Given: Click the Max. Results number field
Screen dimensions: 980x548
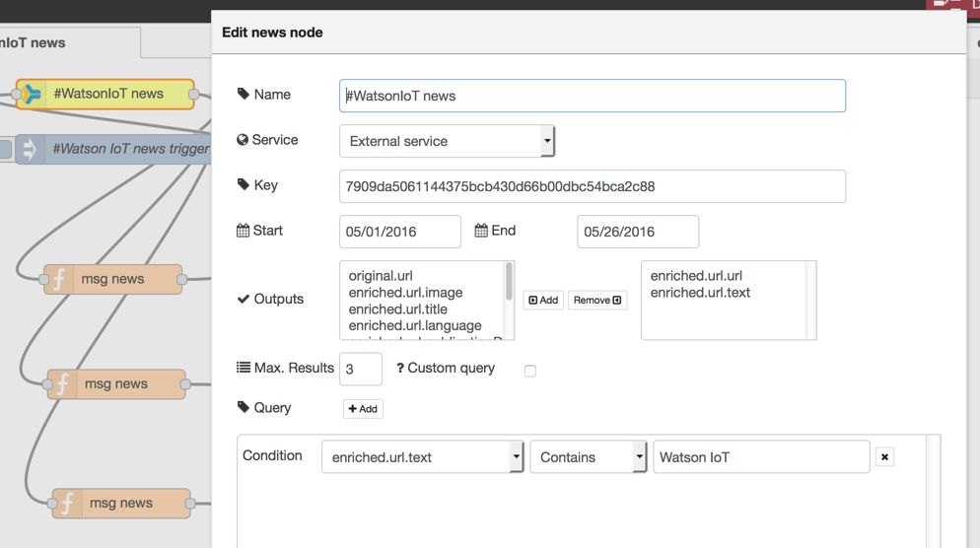Looking at the screenshot, I should tap(361, 369).
